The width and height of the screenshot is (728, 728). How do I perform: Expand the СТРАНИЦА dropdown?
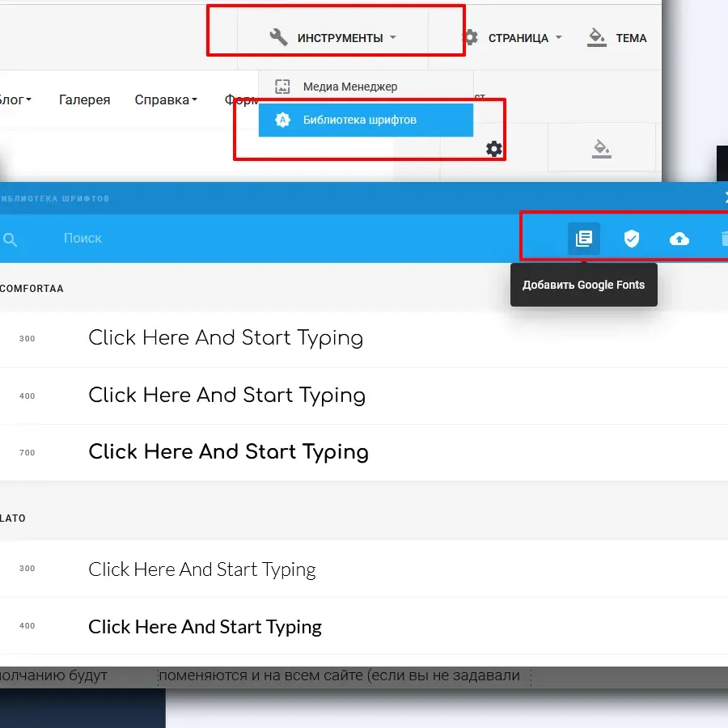point(512,38)
